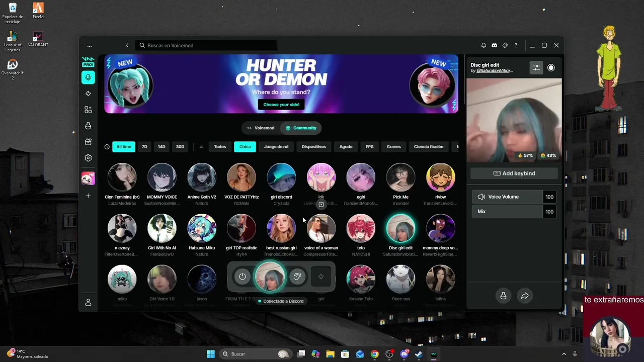The height and width of the screenshot is (362, 644).
Task: Select the Ciencia ficción category filter
Action: [429, 147]
